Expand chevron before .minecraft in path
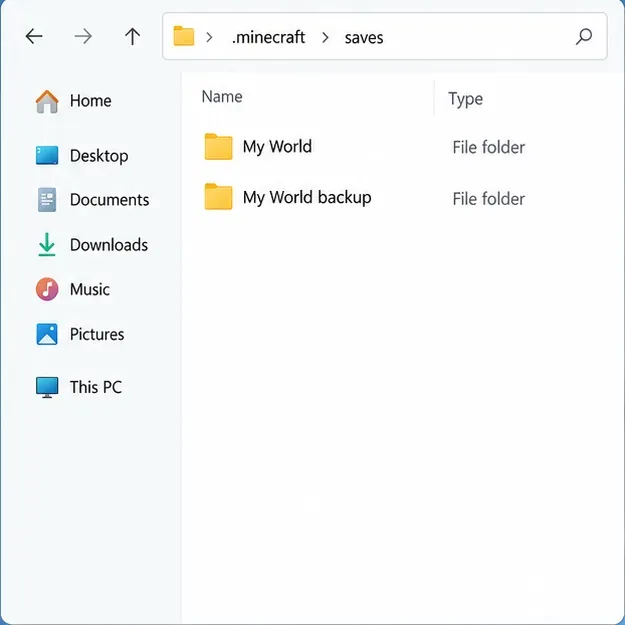This screenshot has height=625, width=625. [209, 37]
